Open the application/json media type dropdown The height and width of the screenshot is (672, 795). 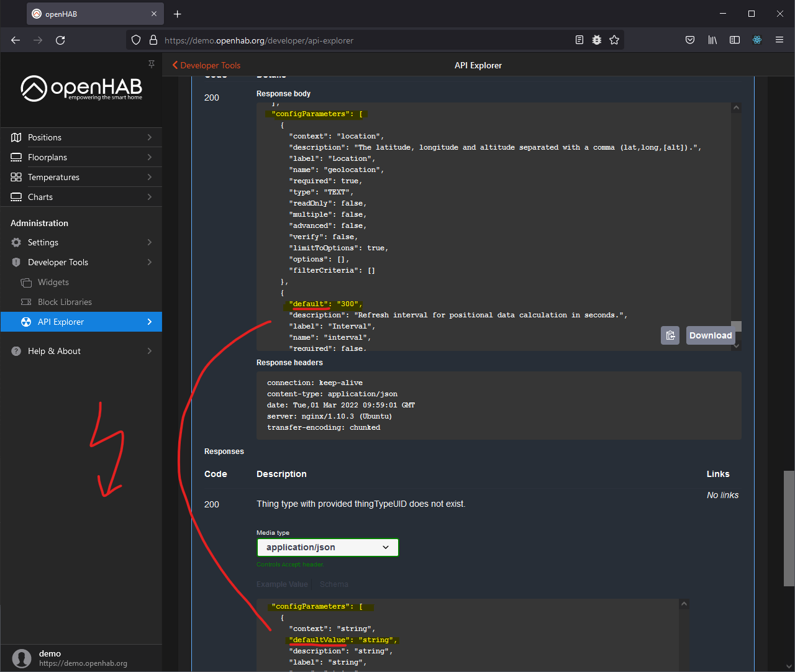tap(328, 547)
